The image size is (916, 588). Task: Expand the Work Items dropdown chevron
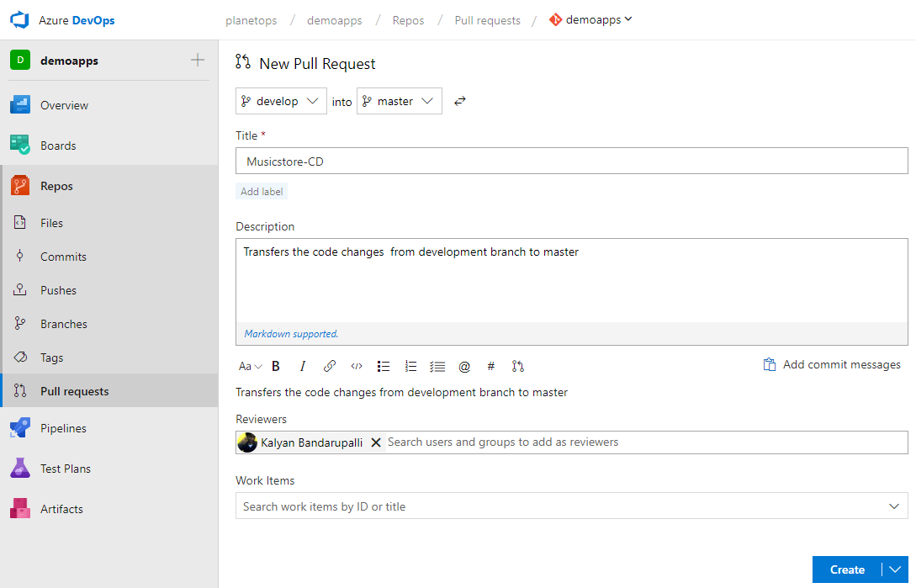tap(894, 506)
